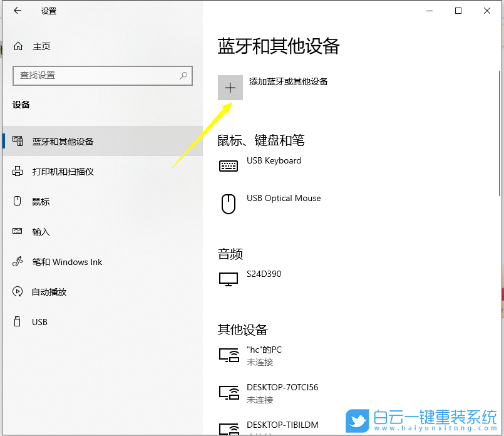This screenshot has height=436, width=504.
Task: Click 添加蓝牙或其他设备 plus button
Action: point(230,87)
